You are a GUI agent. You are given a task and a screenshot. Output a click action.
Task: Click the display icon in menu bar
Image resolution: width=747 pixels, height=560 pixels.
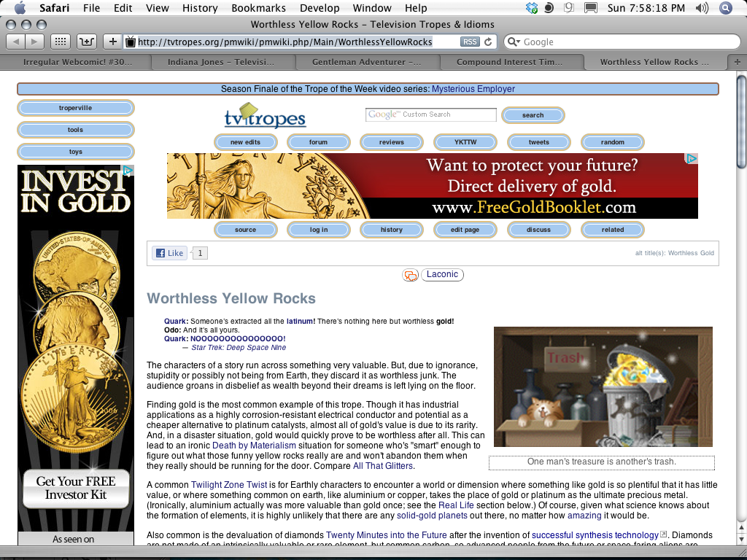tap(591, 7)
